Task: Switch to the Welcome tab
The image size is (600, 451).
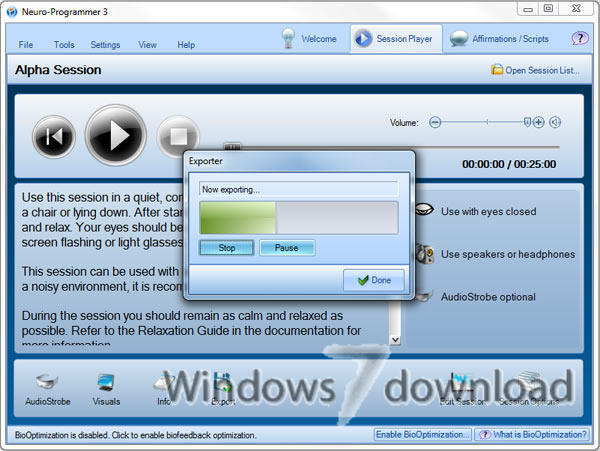Action: click(309, 39)
